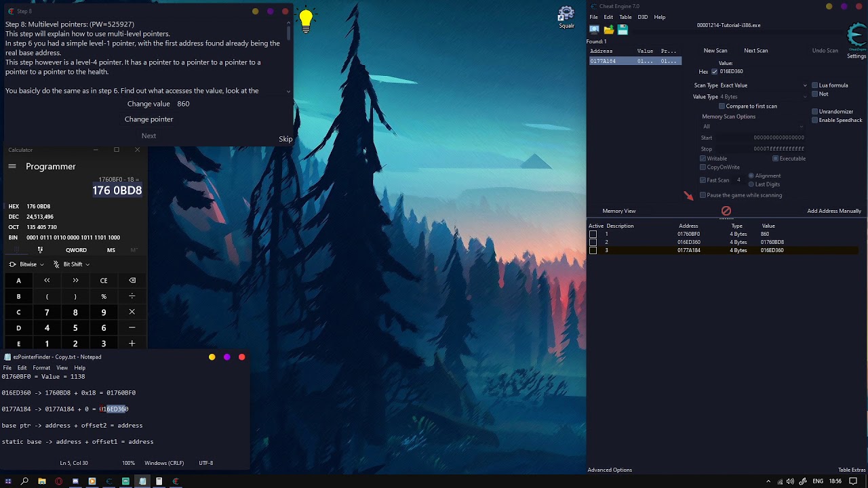Image resolution: width=868 pixels, height=488 pixels.
Task: Open the Calculator Bitwise dropdown
Action: tap(28, 264)
